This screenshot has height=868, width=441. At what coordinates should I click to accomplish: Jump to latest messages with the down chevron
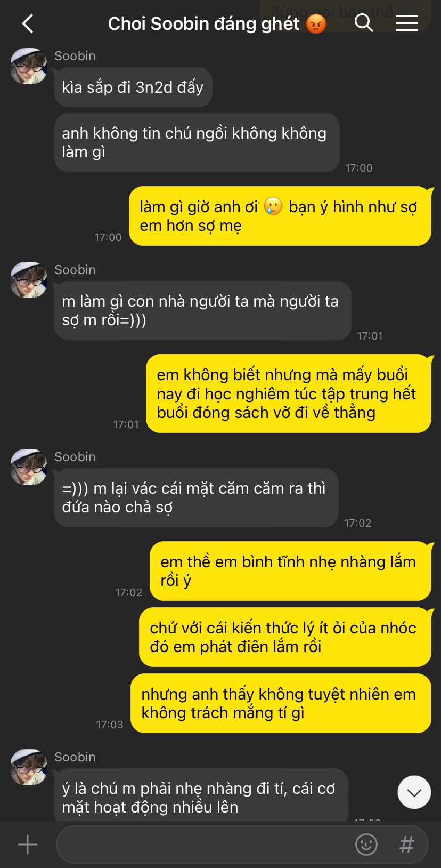[414, 792]
